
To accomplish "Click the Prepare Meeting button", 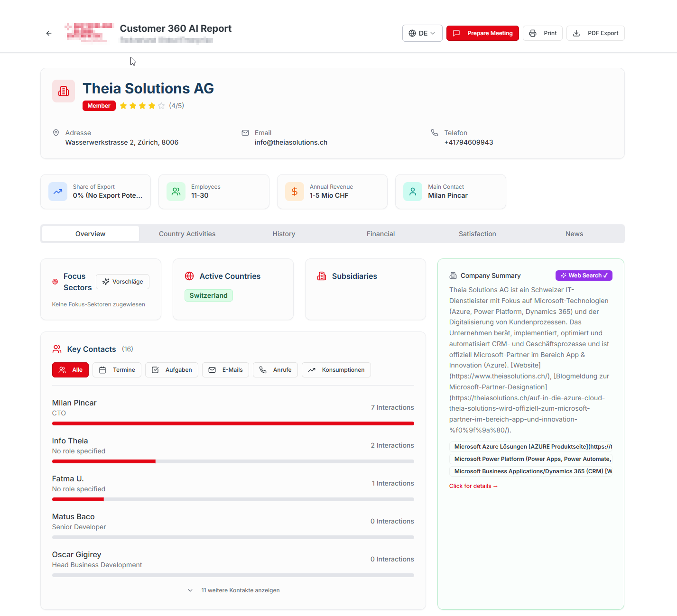I will coord(482,33).
